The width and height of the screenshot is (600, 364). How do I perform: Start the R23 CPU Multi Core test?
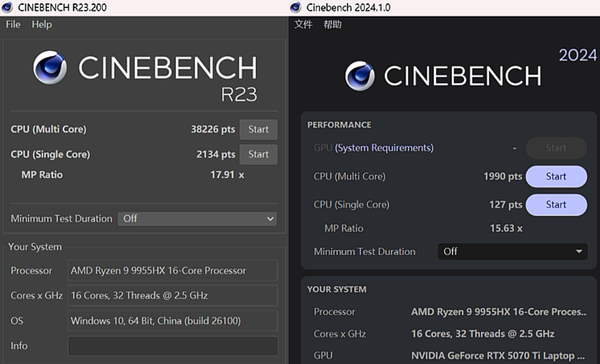(258, 129)
